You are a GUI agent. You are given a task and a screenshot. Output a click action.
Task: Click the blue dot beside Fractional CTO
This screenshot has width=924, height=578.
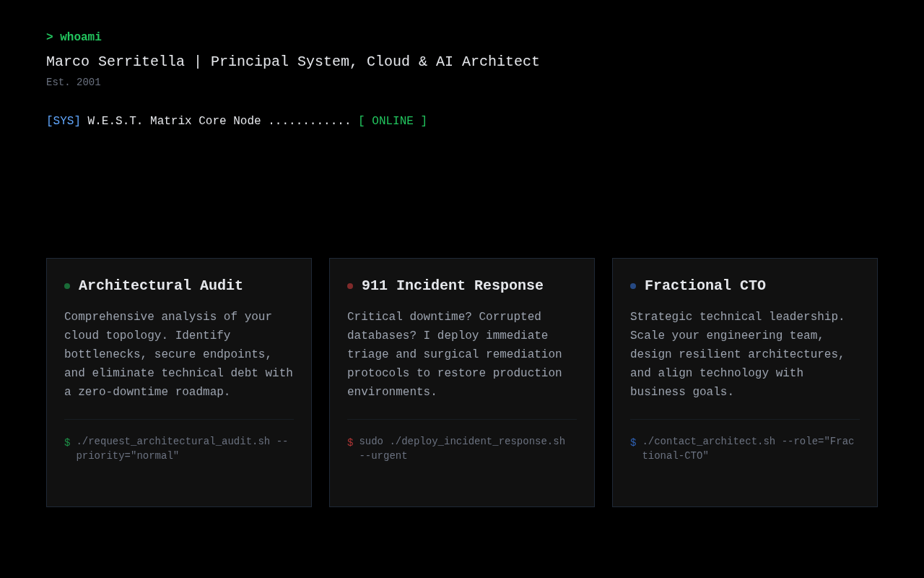pyautogui.click(x=633, y=286)
